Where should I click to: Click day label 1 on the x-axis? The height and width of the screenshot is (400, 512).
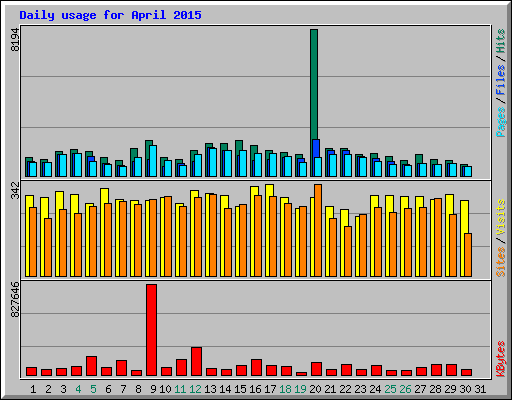click(x=33, y=389)
